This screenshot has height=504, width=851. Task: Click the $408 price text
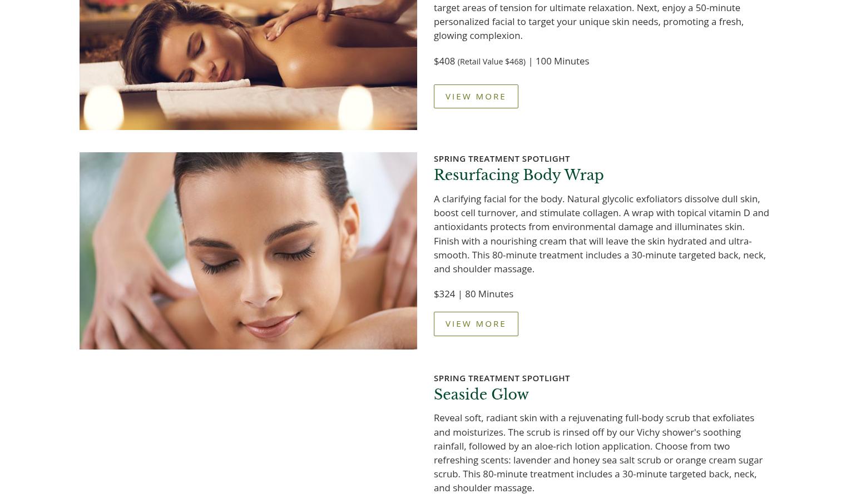444,61
